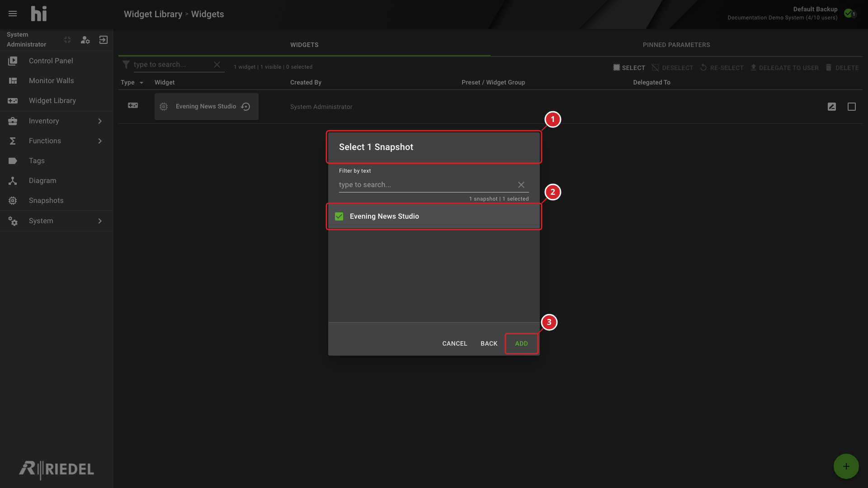The image size is (868, 488).
Task: Click restore icon on Evening News Studio widget
Action: point(246,107)
